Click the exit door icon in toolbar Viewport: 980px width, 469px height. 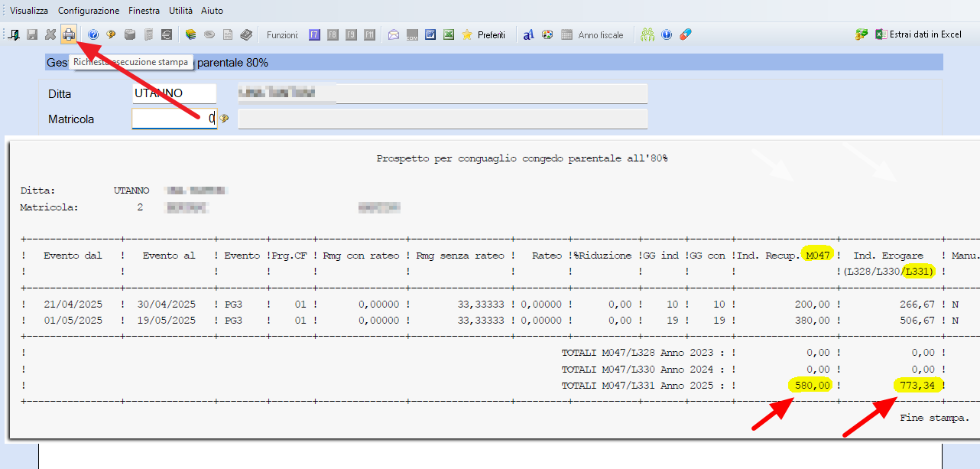(14, 34)
